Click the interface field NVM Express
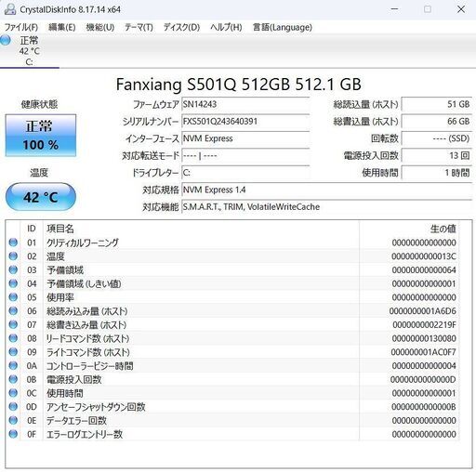This screenshot has height=472, width=476. click(x=245, y=138)
